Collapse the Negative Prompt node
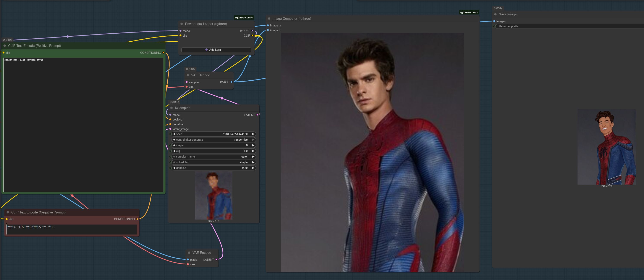 tap(8, 212)
